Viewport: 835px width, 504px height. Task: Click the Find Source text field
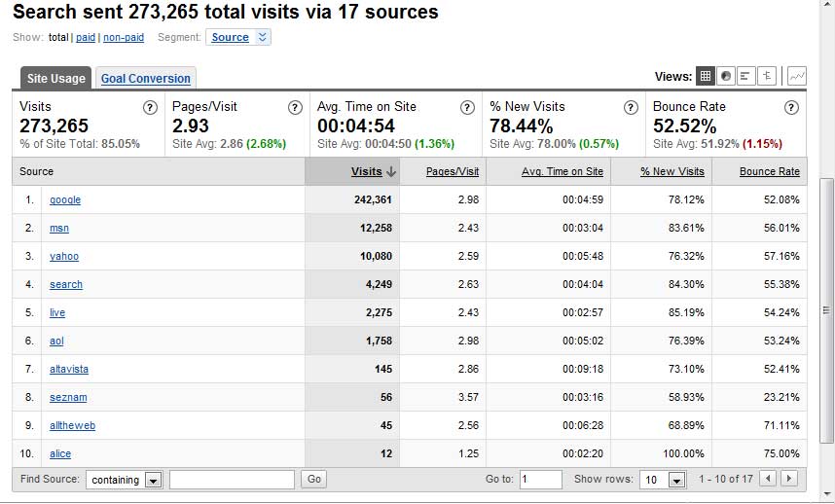(232, 480)
